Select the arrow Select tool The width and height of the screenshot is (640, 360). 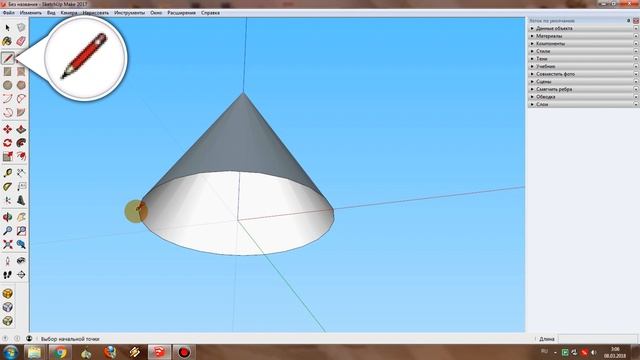pyautogui.click(x=7, y=28)
